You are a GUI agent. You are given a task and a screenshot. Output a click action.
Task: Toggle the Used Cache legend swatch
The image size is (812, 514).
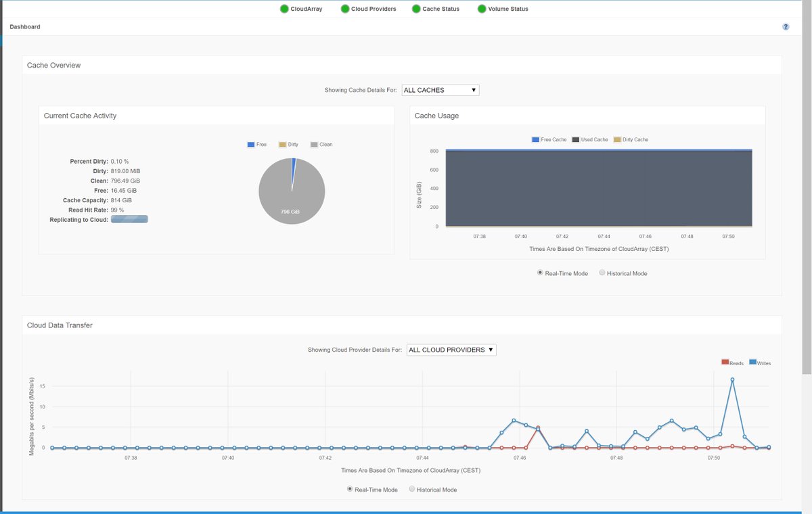click(x=576, y=139)
